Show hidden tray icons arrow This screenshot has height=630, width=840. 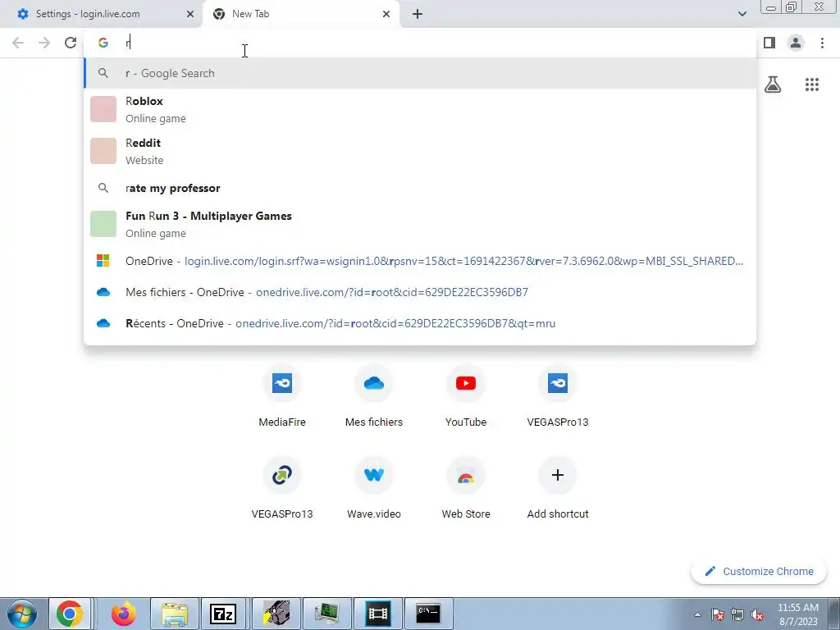pyautogui.click(x=697, y=614)
